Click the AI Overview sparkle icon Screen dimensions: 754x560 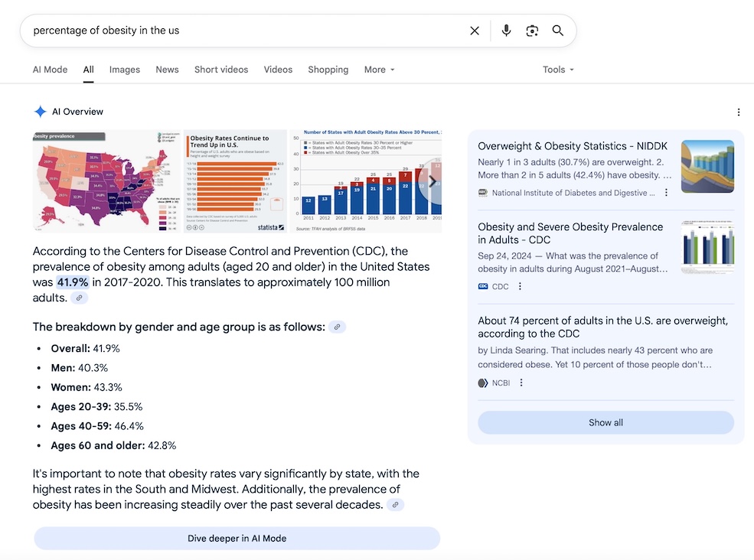40,112
